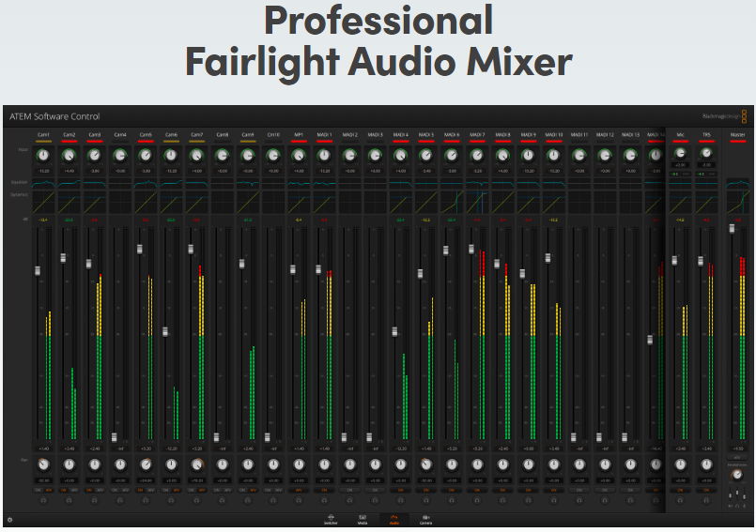Switch to the Media tab
Screen dimensions: 756x532
point(363,520)
